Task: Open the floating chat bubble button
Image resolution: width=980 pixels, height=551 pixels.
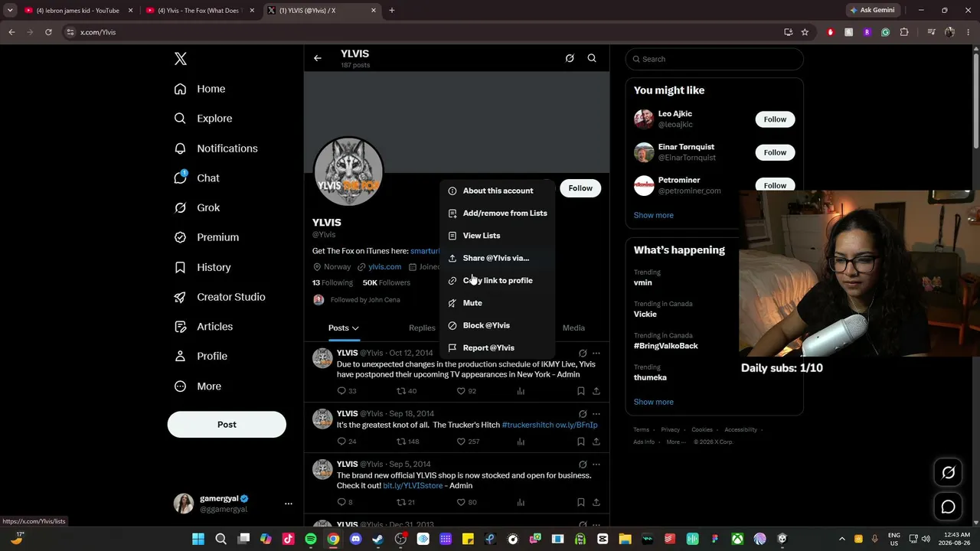Action: pos(948,507)
